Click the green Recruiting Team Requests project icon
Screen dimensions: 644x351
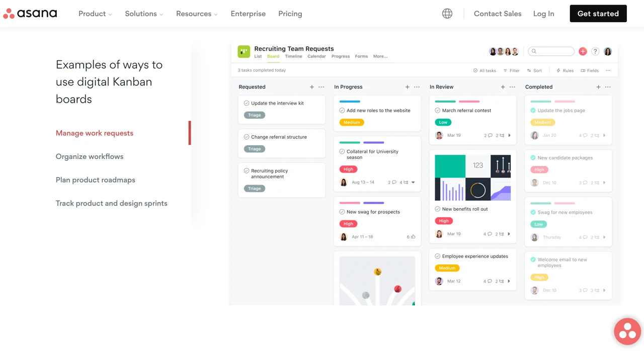pos(244,51)
